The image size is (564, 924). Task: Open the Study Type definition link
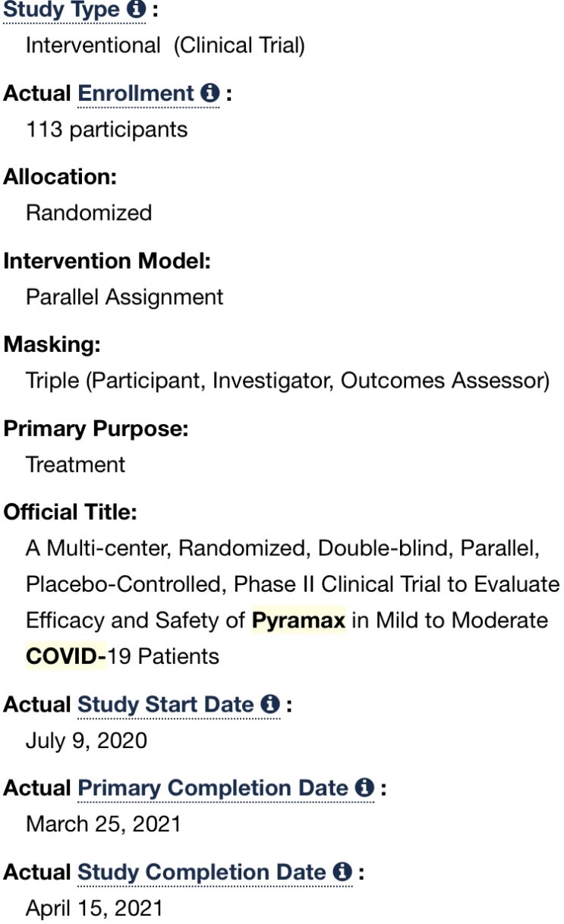click(61, 10)
